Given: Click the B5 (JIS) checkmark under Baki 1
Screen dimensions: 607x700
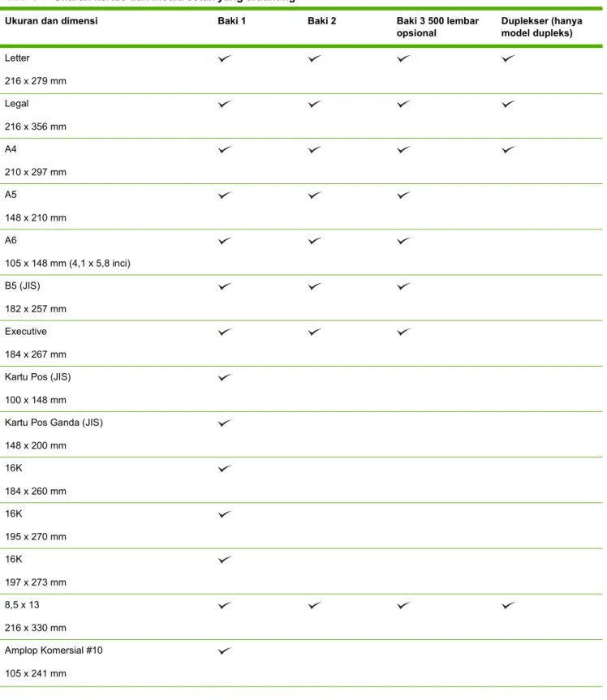Looking at the screenshot, I should pyautogui.click(x=225, y=286).
